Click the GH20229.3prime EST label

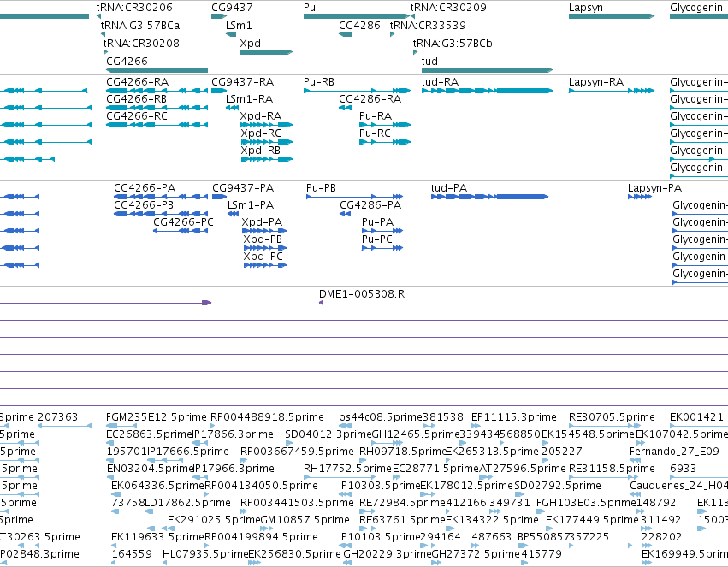[x=388, y=554]
